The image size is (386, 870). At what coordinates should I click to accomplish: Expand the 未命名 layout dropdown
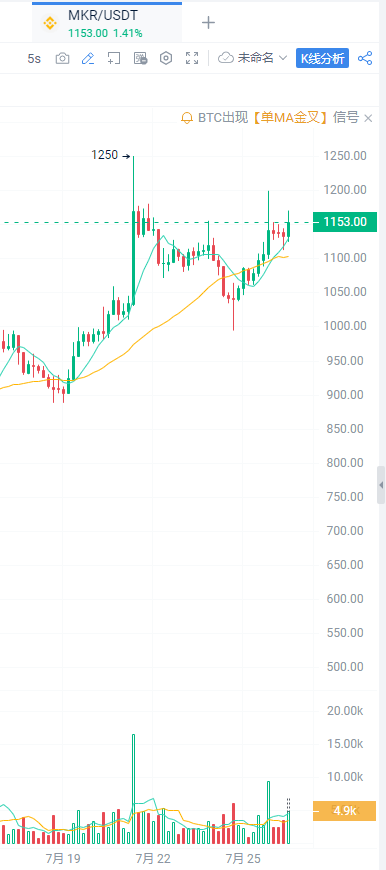pyautogui.click(x=253, y=58)
